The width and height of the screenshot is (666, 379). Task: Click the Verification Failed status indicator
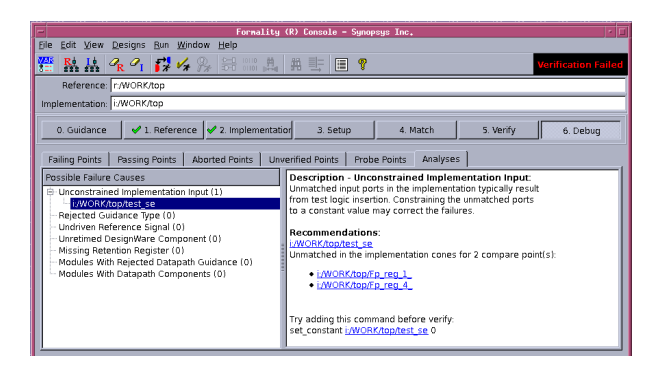pos(580,65)
